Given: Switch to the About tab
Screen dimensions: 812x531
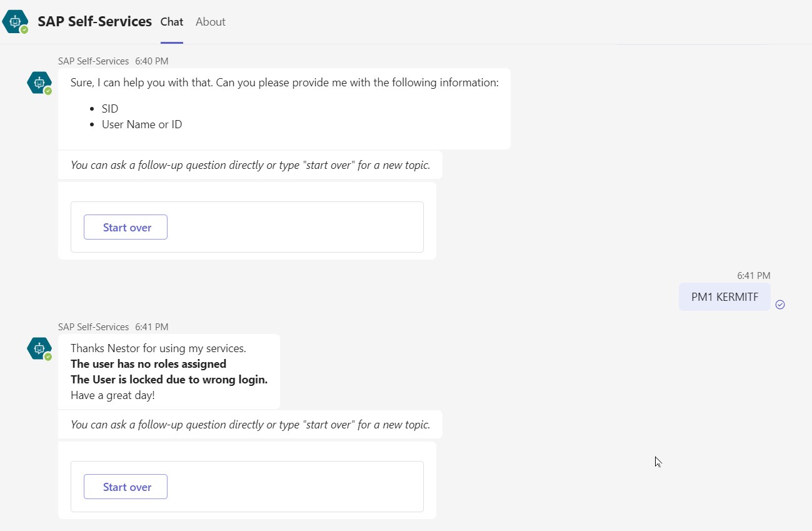Looking at the screenshot, I should 210,22.
